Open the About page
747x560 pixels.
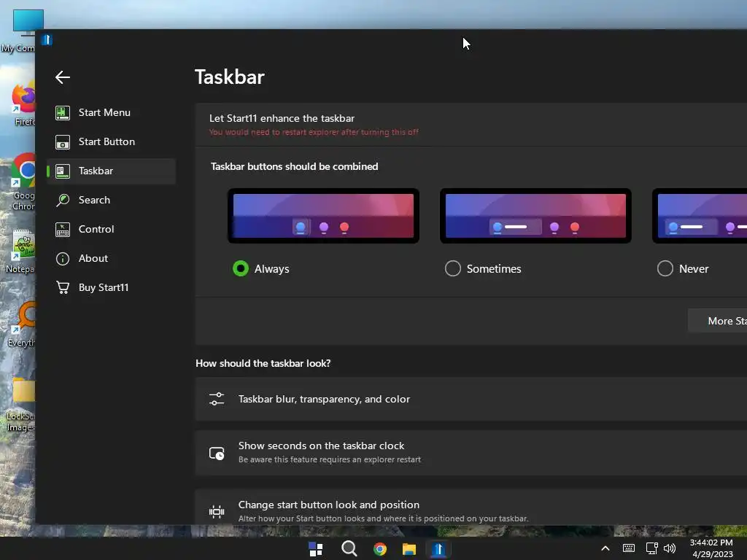tap(112, 259)
